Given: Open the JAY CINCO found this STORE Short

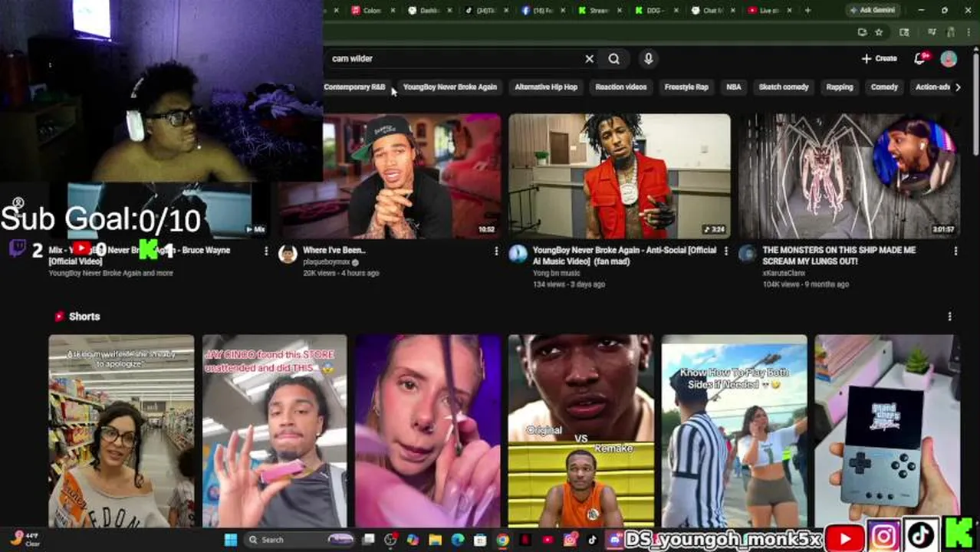Looking at the screenshot, I should tap(275, 431).
